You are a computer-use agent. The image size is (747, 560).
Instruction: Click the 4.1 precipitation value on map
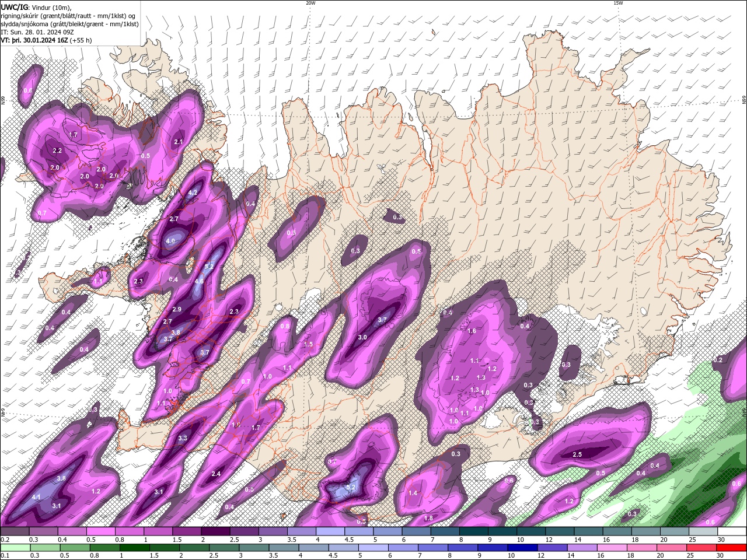pyautogui.click(x=36, y=497)
